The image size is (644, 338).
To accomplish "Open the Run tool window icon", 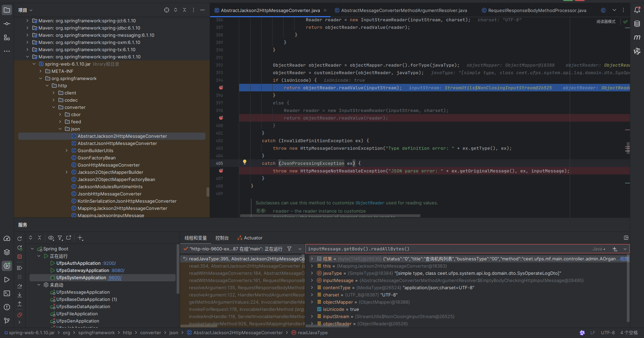I will [x=7, y=280].
